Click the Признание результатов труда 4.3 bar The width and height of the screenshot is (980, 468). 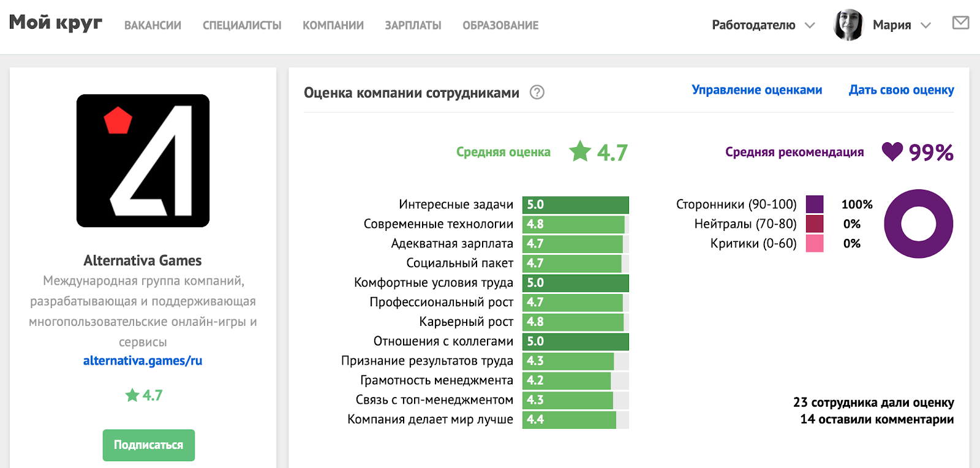click(576, 361)
